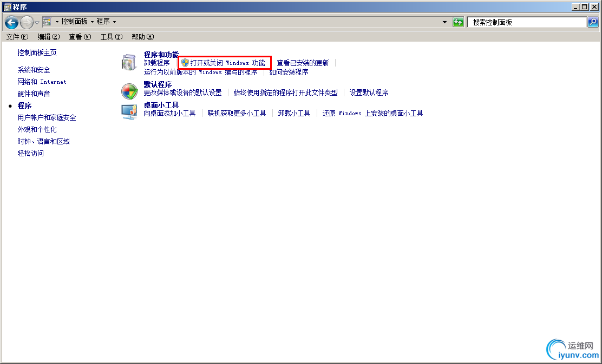Click 如何安装程序 link
602x364 pixels.
(289, 72)
